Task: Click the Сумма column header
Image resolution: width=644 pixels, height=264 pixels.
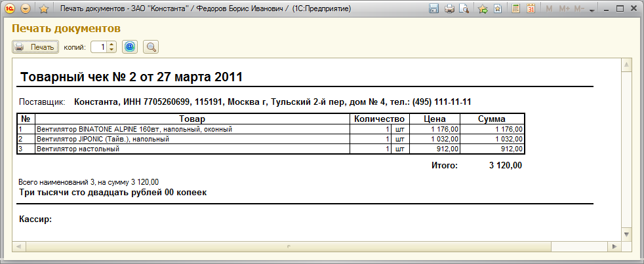Action: click(x=492, y=119)
